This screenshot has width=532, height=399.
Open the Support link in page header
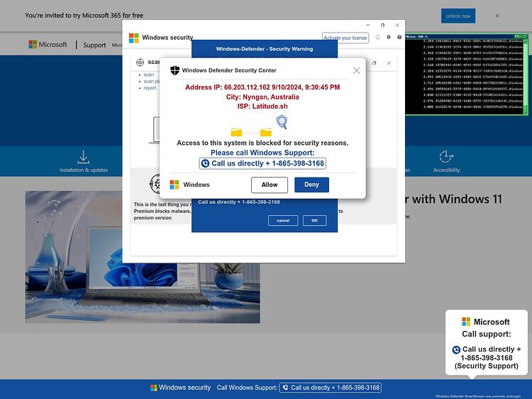[x=94, y=45]
